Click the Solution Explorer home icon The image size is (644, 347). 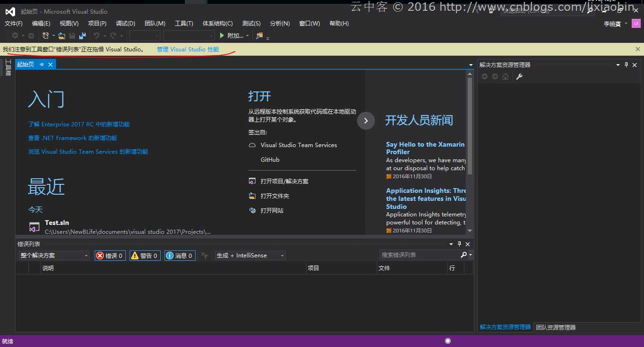(x=505, y=76)
